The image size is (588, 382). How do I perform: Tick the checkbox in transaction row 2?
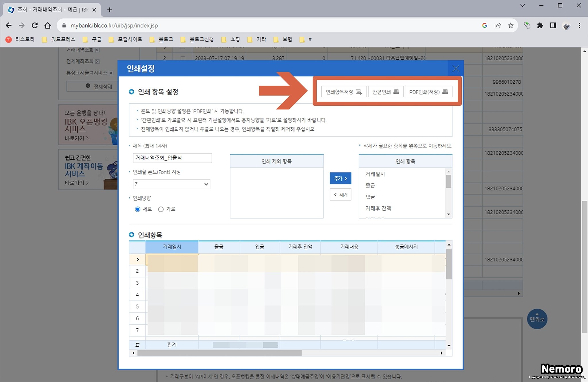183,58
